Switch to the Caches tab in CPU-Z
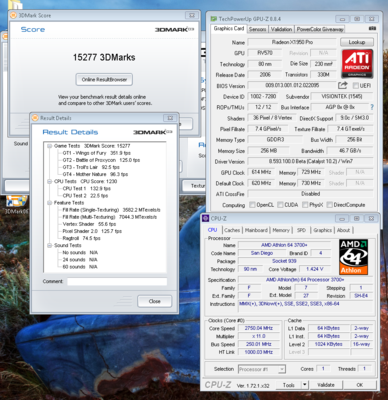The image size is (388, 400). (232, 230)
